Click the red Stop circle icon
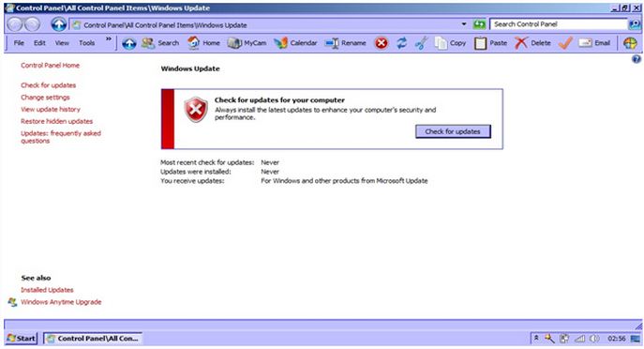 [382, 43]
